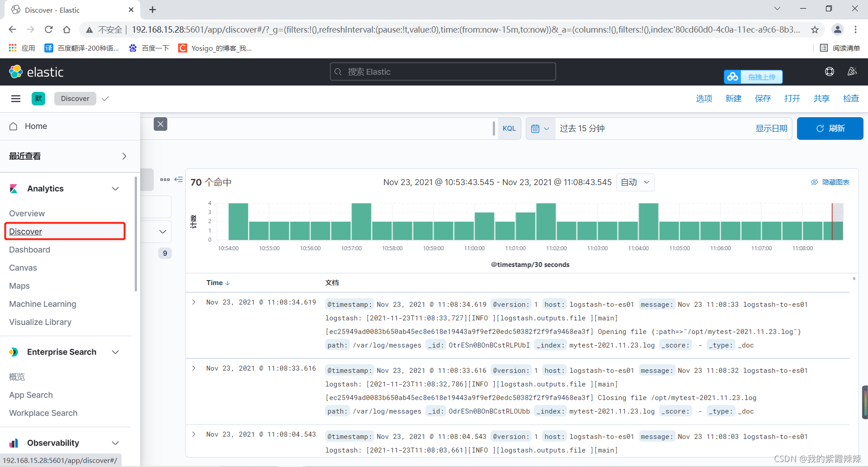Collapse the field sidebar arrow icon
This screenshot has width=868, height=467.
pyautogui.click(x=179, y=180)
